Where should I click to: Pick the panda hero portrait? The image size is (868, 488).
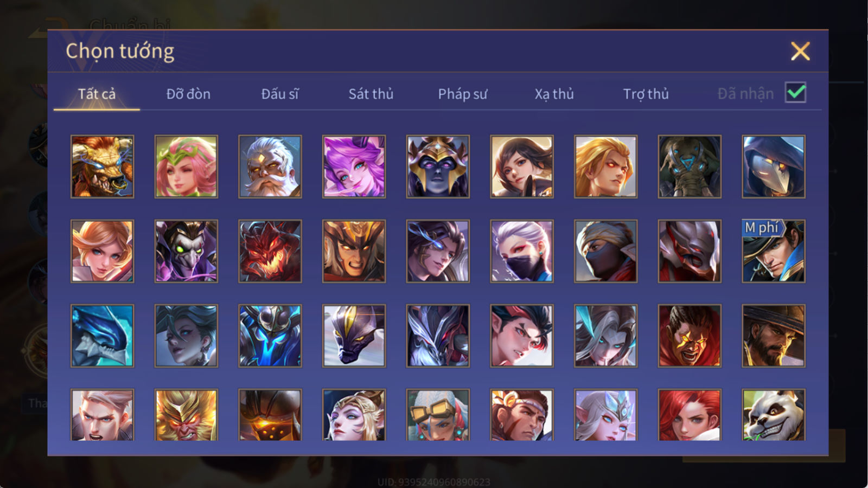[x=774, y=415]
